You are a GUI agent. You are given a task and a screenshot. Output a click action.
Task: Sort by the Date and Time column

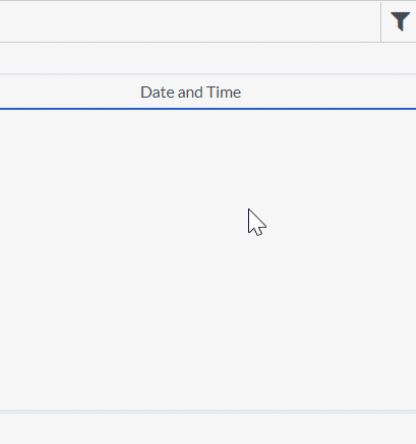click(190, 92)
